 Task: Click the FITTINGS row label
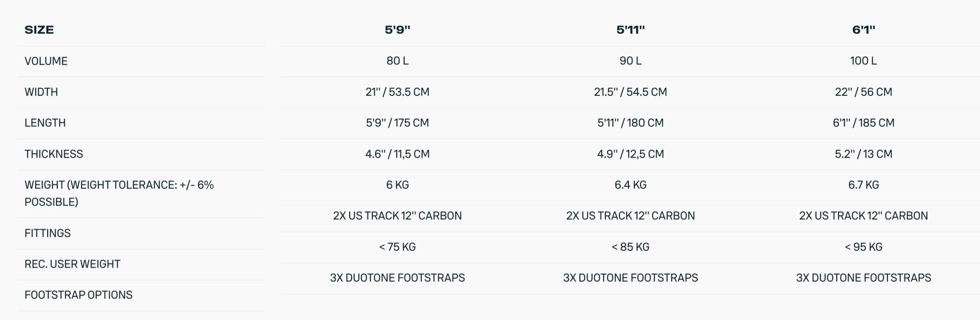[x=47, y=233]
